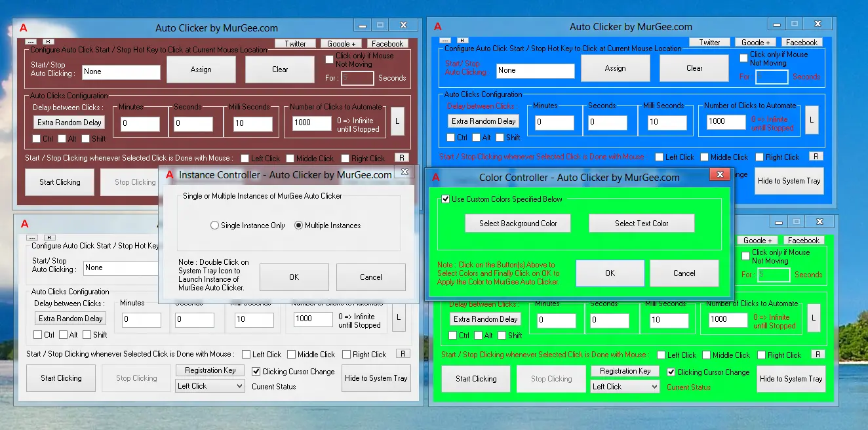Click the L button in the red window

[397, 121]
